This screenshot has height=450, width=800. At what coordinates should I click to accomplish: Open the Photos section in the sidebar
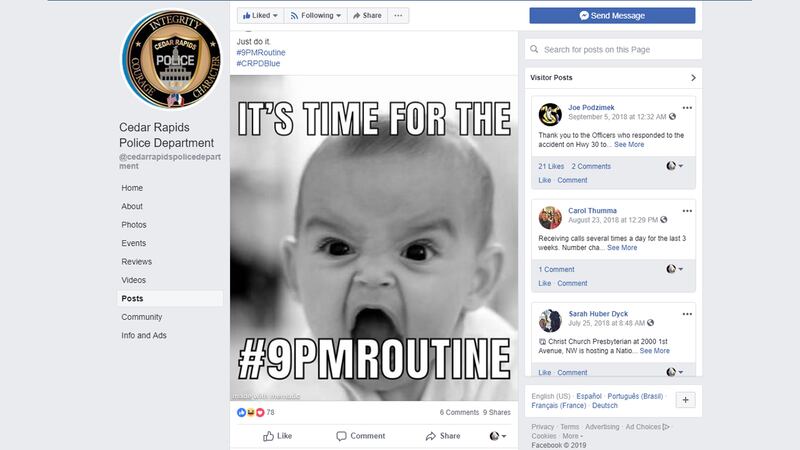click(x=134, y=225)
